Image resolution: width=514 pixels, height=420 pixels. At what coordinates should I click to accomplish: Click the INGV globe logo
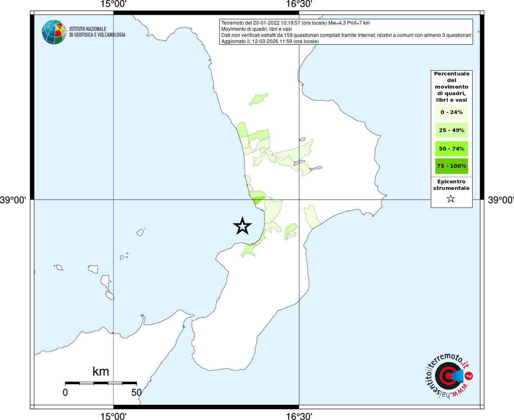(x=54, y=32)
